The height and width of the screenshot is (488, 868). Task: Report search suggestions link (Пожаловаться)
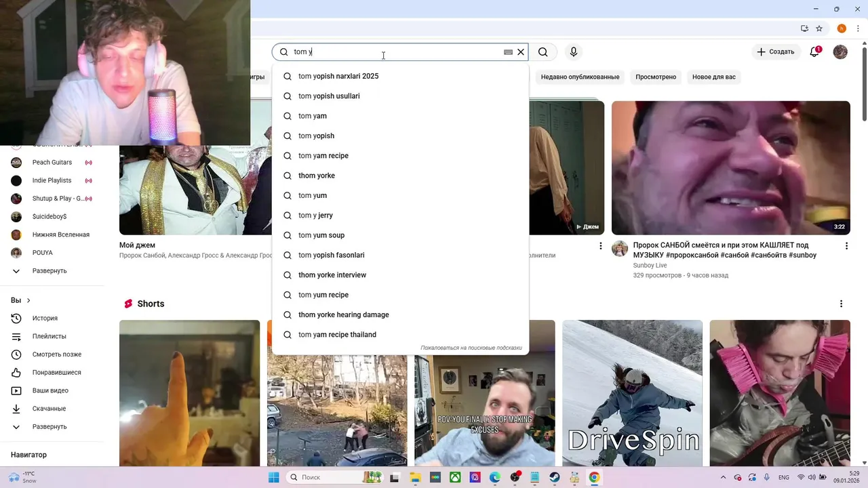[471, 348]
